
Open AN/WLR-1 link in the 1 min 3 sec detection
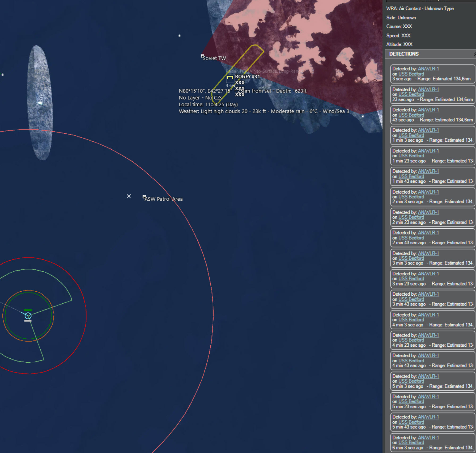[x=428, y=130]
